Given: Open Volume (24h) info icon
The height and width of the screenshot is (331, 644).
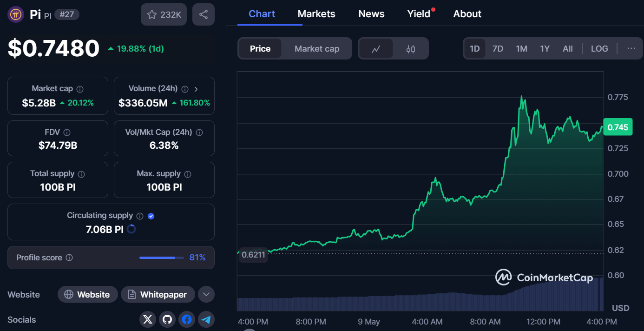Looking at the screenshot, I should tap(185, 89).
